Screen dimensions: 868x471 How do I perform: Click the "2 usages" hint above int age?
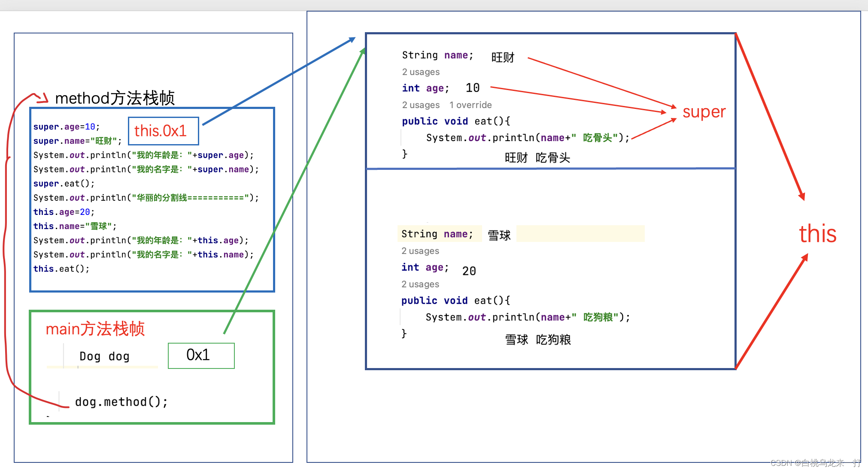pyautogui.click(x=420, y=72)
